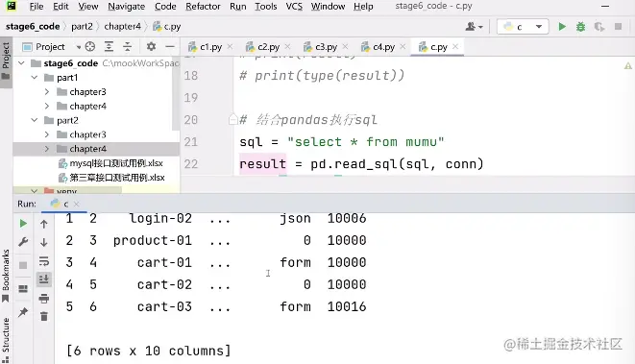This screenshot has height=364, width=635.
Task: Open the user account icon dropdown
Action: pyautogui.click(x=474, y=27)
